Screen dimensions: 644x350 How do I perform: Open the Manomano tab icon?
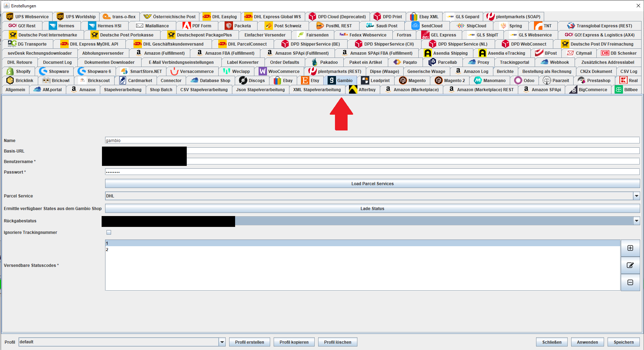(478, 80)
